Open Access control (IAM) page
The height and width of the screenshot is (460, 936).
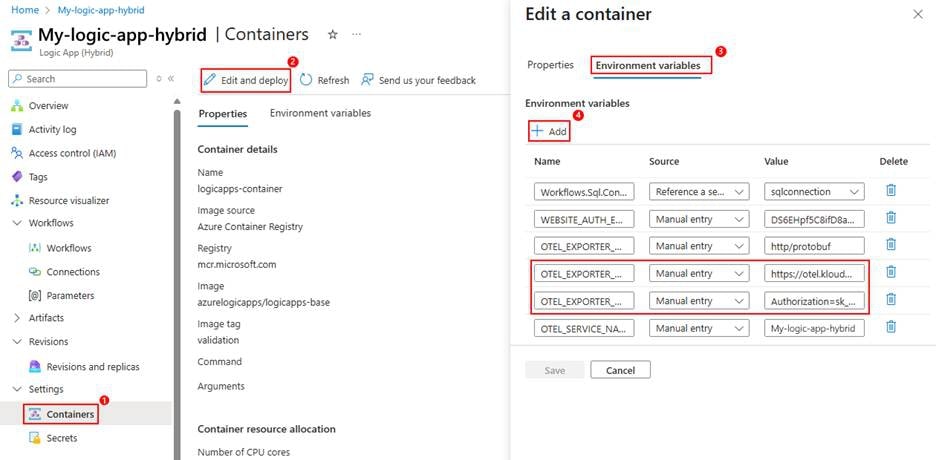[x=72, y=153]
